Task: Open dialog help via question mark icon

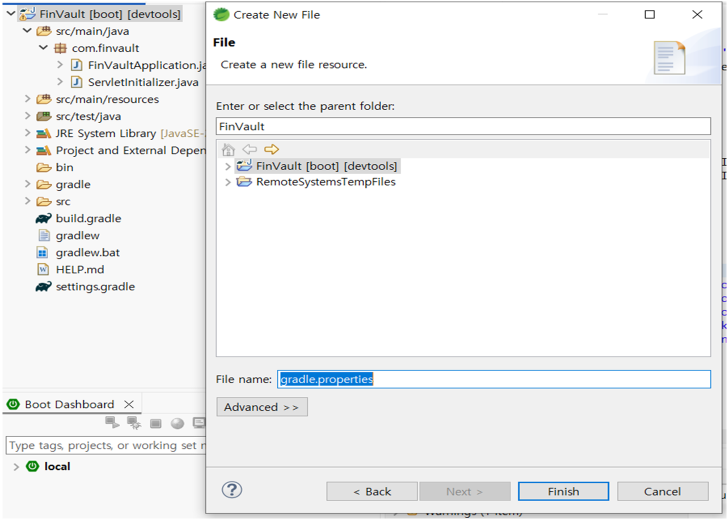Action: point(232,490)
